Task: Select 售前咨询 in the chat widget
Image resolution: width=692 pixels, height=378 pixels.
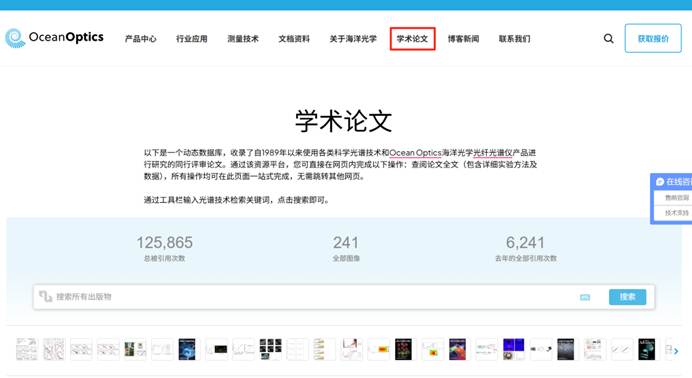Action: pyautogui.click(x=677, y=198)
